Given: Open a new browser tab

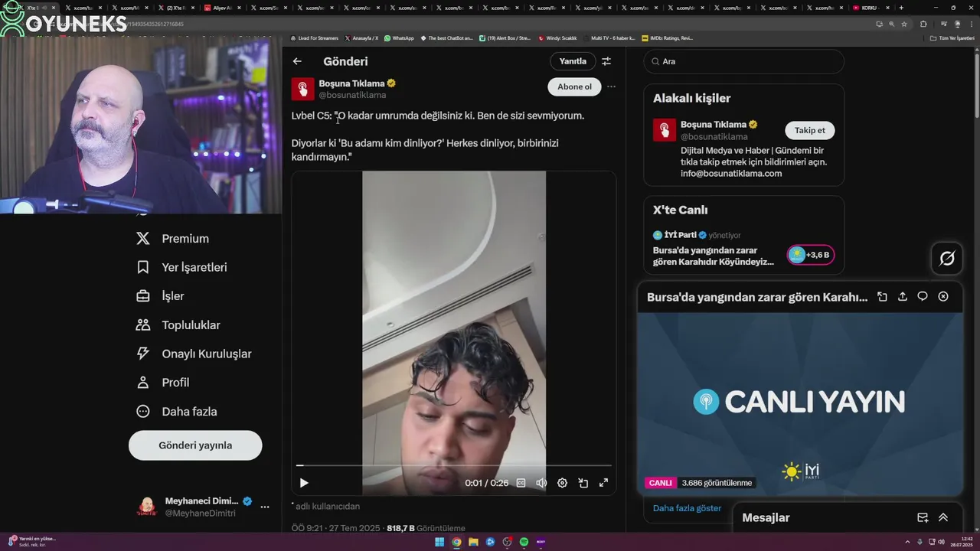Looking at the screenshot, I should point(901,8).
